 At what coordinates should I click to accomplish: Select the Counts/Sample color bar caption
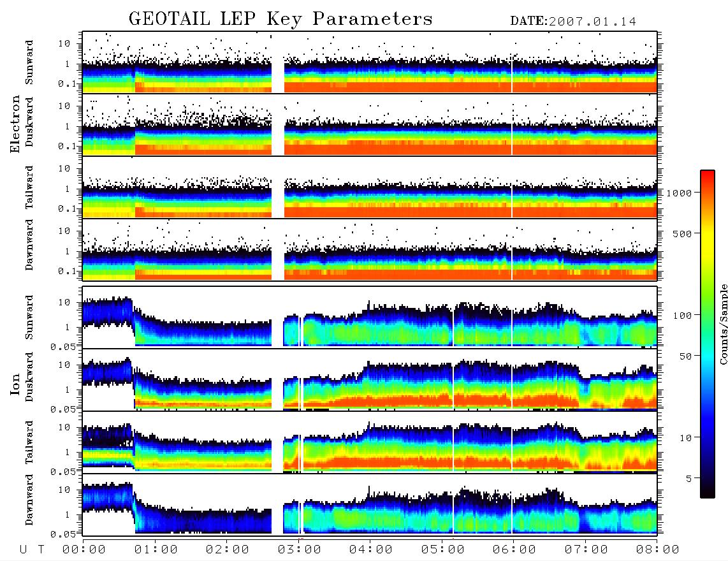723,324
